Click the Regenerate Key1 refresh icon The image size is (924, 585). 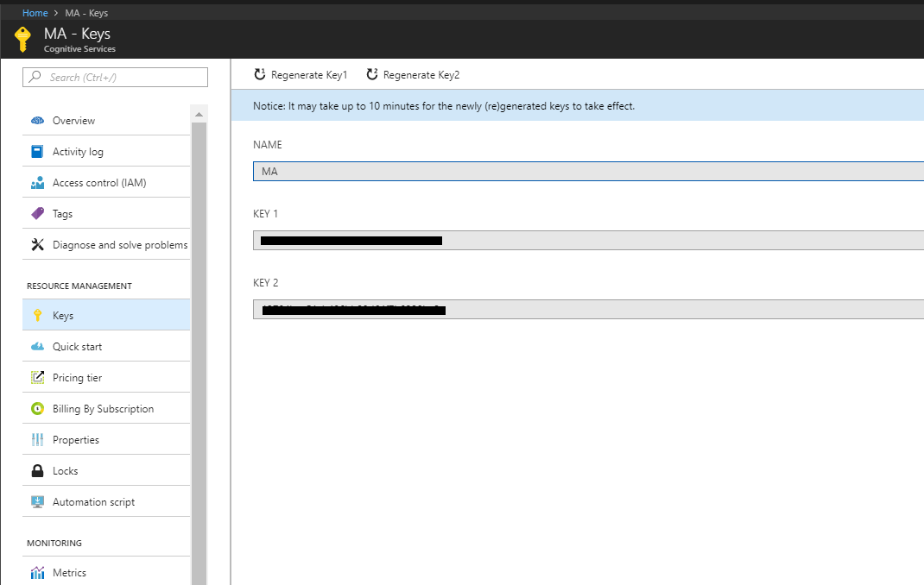tap(259, 74)
